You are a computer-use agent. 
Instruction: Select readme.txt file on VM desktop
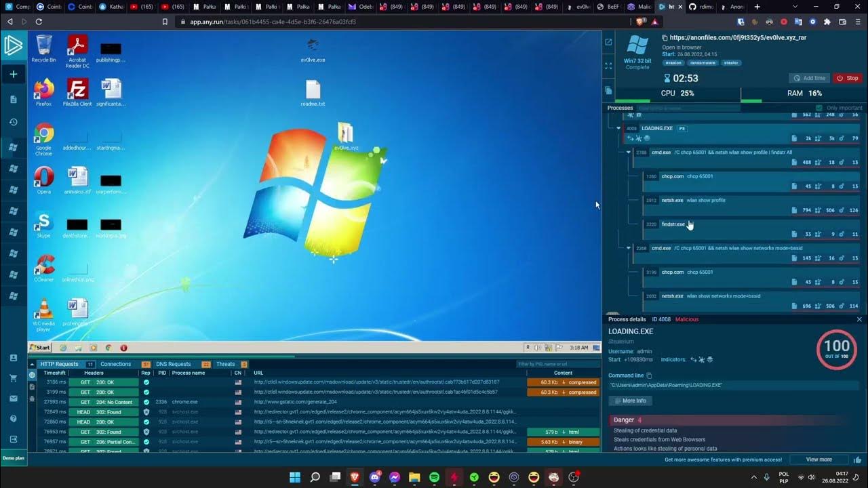click(x=313, y=94)
